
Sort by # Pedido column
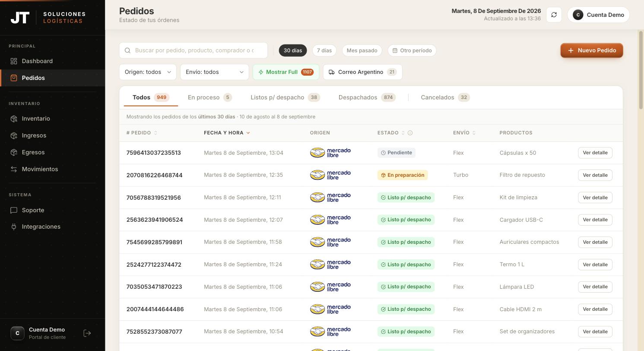tap(142, 133)
